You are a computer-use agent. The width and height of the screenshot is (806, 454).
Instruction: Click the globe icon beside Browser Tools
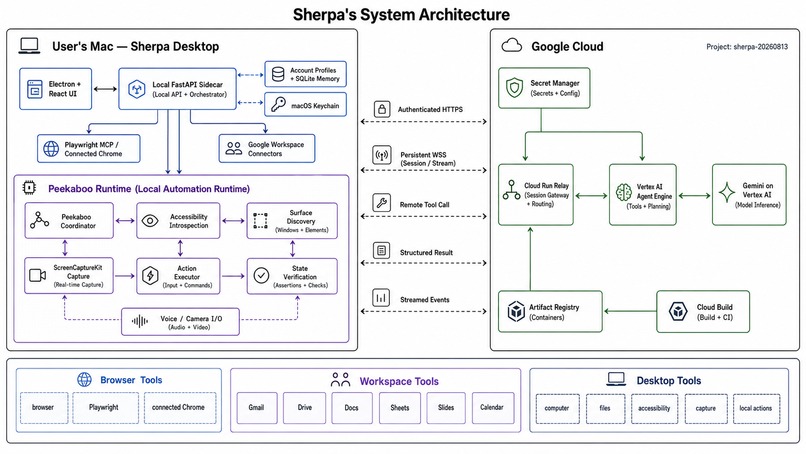coord(84,379)
